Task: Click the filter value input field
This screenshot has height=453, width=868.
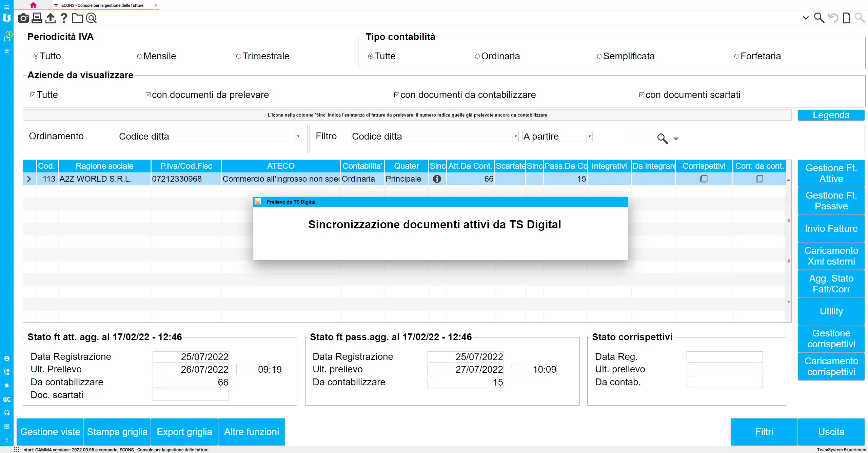Action: 640,137
